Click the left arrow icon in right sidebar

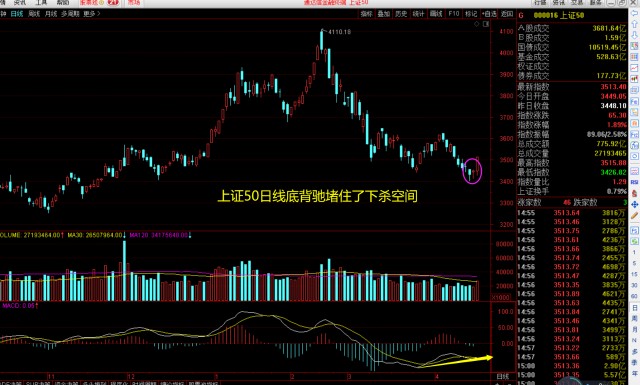tap(634, 13)
